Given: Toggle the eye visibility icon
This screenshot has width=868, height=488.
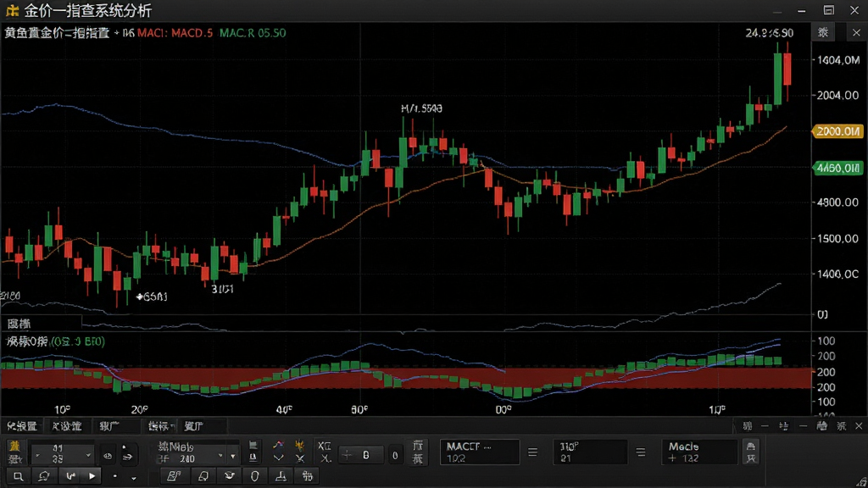Looking at the screenshot, I should click(x=108, y=457).
